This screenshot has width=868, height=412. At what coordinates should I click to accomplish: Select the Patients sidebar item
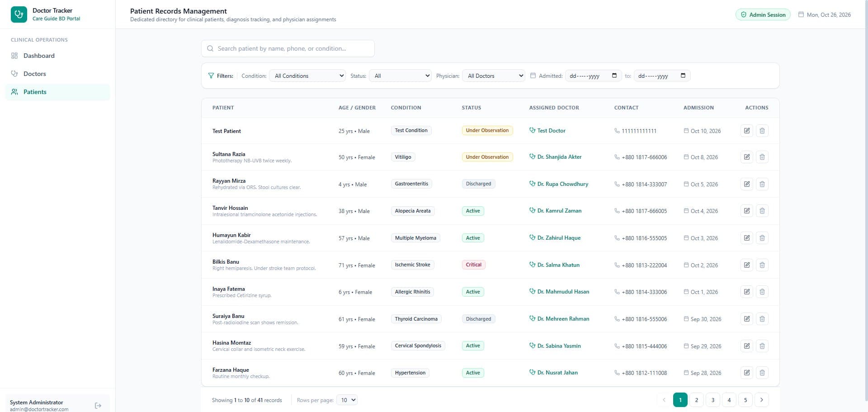tap(57, 92)
